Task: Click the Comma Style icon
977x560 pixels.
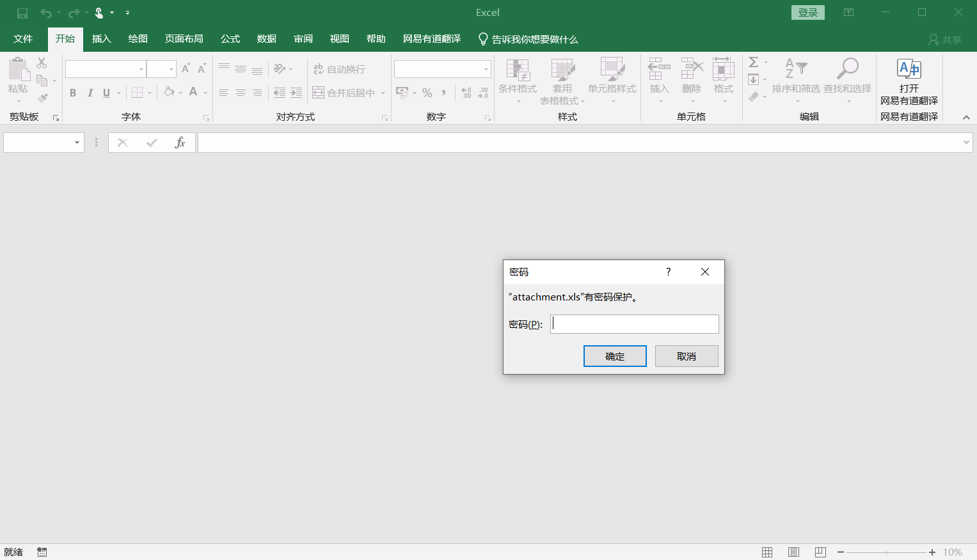Action: [443, 93]
